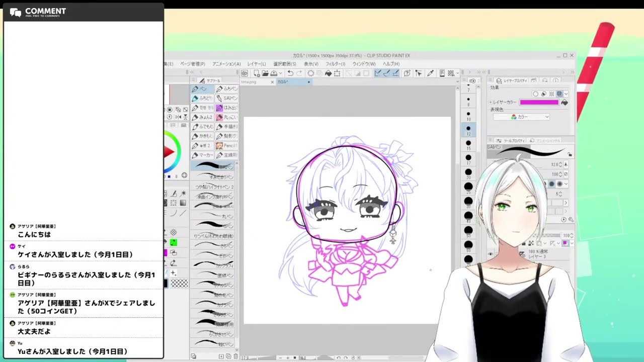Open the フィルター(I) menu
644x362 pixels.
[x=335, y=64]
